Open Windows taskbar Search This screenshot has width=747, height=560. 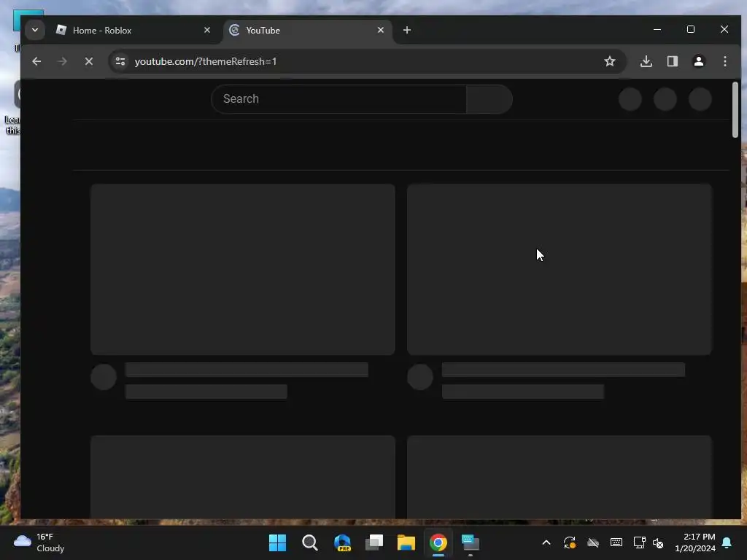click(x=309, y=542)
